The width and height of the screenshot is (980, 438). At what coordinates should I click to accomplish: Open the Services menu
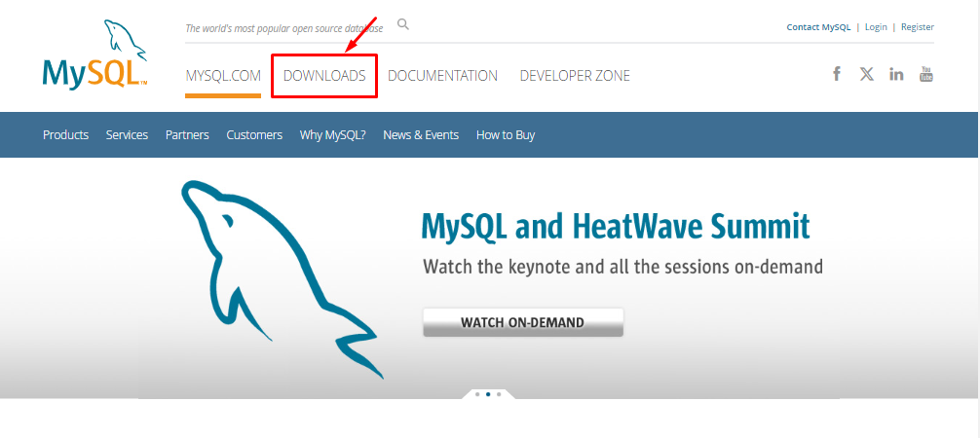[x=127, y=135]
